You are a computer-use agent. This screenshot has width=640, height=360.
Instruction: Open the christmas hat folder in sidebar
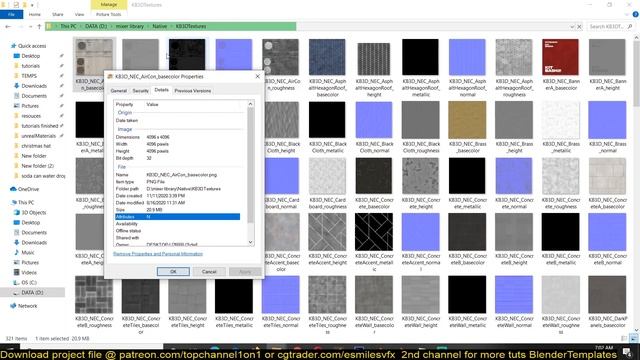tap(36, 146)
